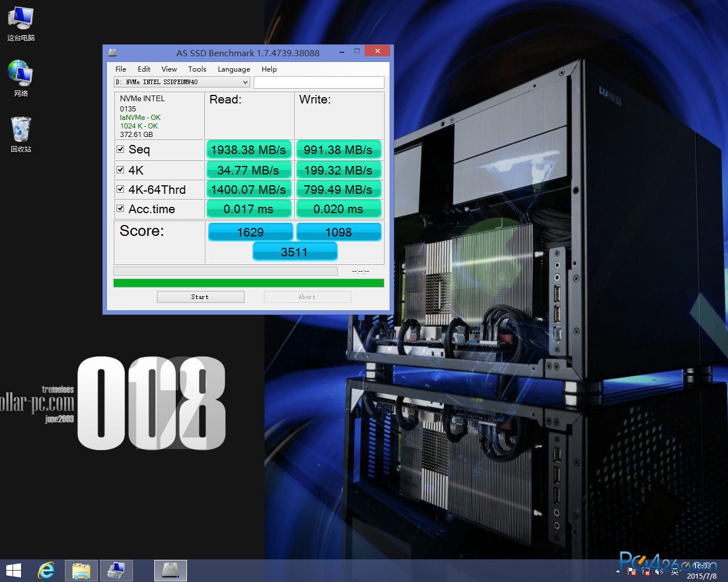Click the Windows Start button
728x582 pixels.
pyautogui.click(x=13, y=571)
